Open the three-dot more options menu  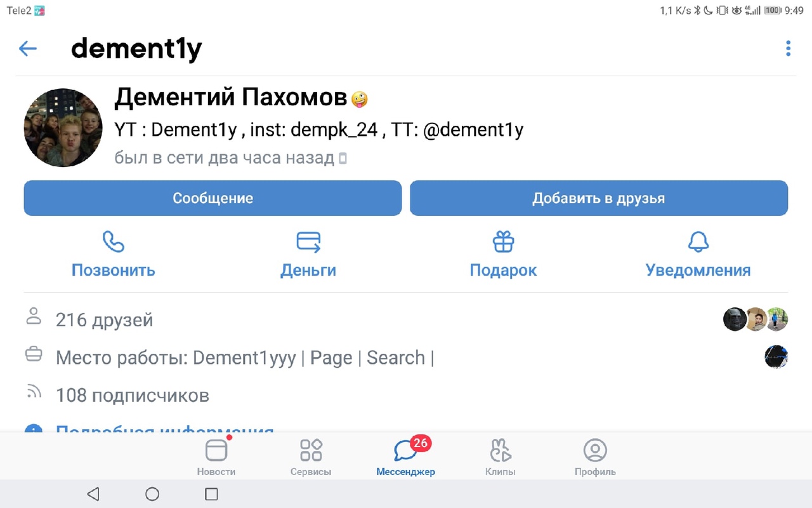(x=788, y=48)
